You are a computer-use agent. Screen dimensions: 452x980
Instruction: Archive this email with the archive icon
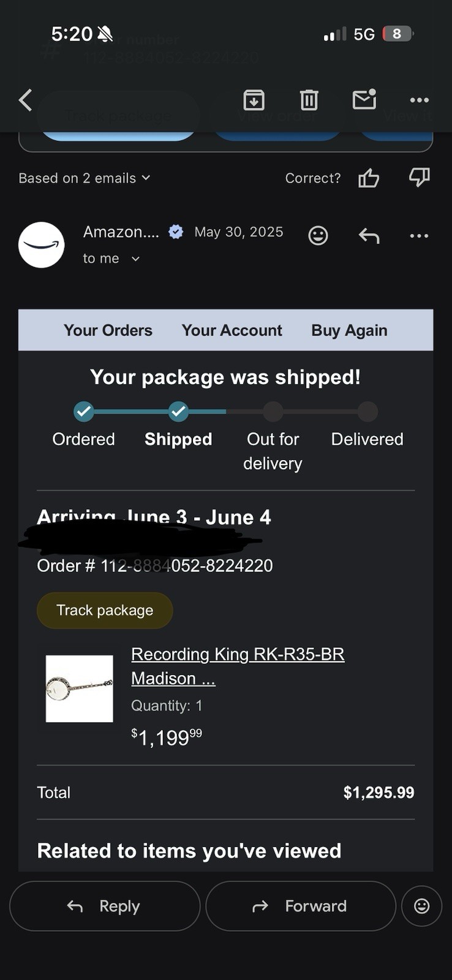coord(254,100)
